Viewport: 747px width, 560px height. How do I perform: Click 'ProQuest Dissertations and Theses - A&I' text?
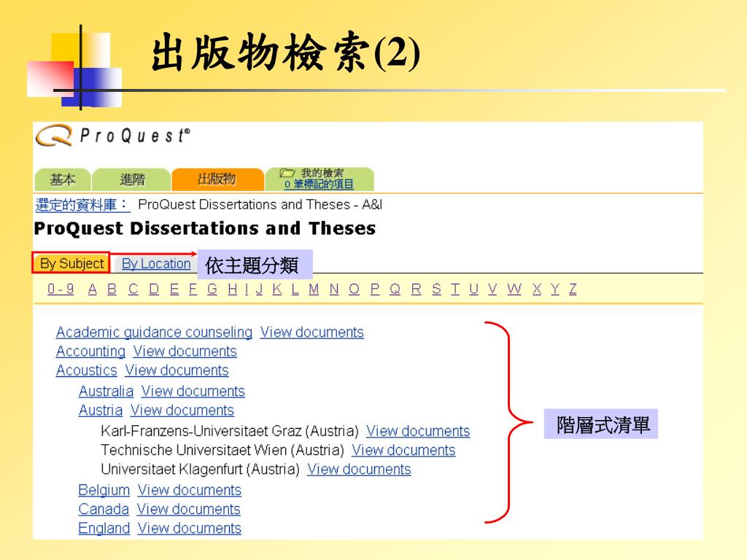tap(260, 205)
